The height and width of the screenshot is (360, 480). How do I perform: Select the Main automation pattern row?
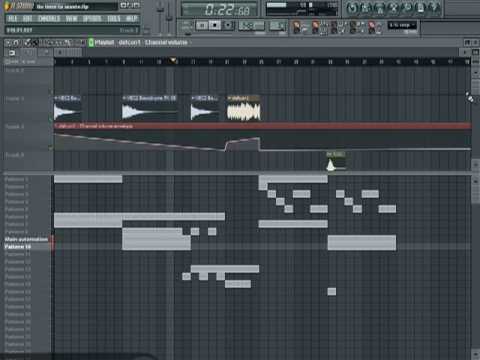pos(26,239)
